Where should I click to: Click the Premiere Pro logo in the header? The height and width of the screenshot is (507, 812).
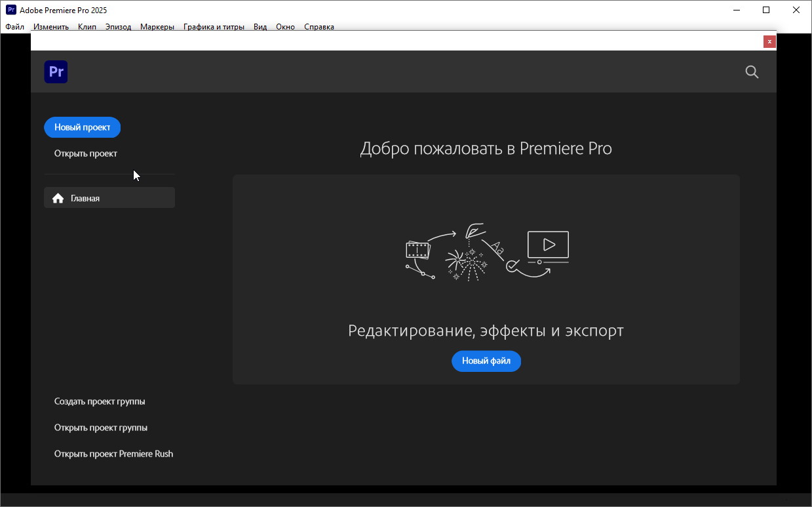click(x=56, y=71)
